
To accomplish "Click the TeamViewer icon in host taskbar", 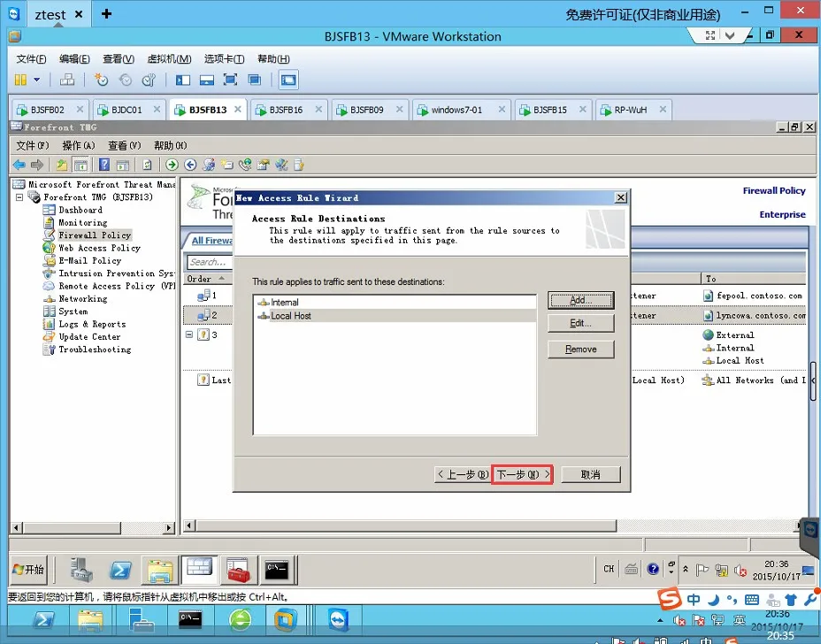I will click(x=339, y=621).
